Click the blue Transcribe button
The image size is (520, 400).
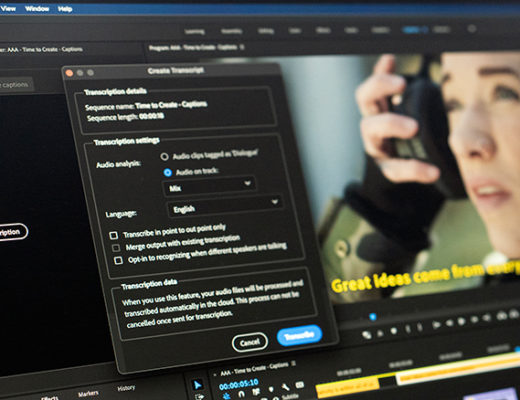(x=299, y=335)
